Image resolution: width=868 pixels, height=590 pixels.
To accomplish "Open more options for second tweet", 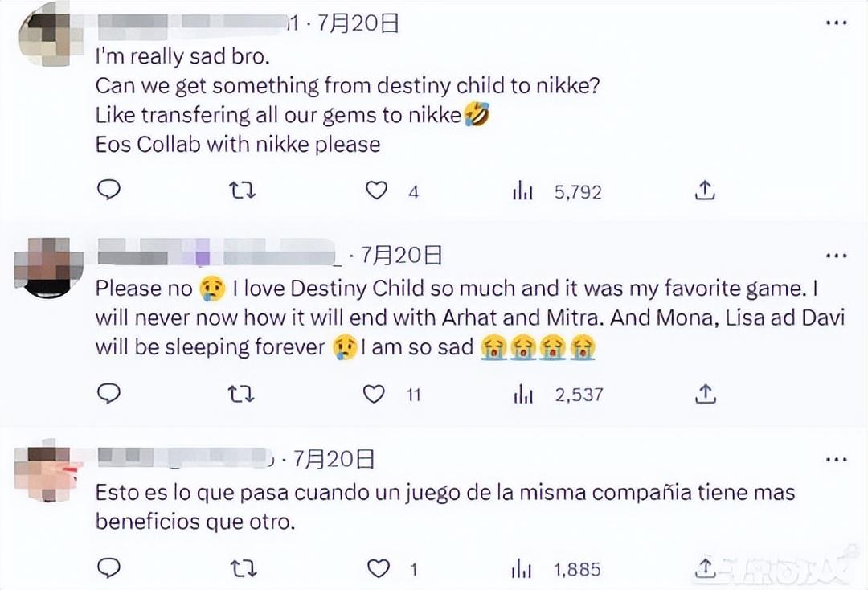I will coord(837,256).
